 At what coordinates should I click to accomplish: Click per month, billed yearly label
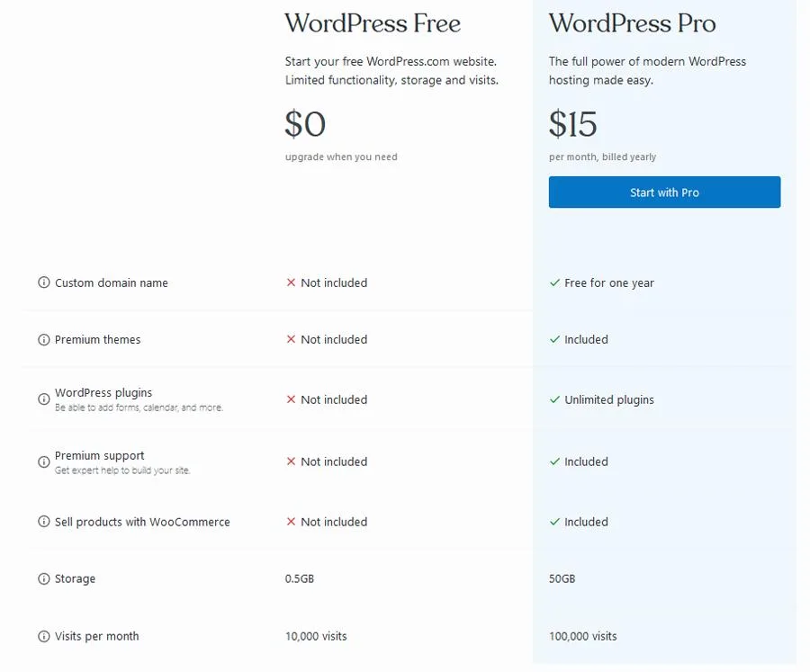[x=603, y=157]
